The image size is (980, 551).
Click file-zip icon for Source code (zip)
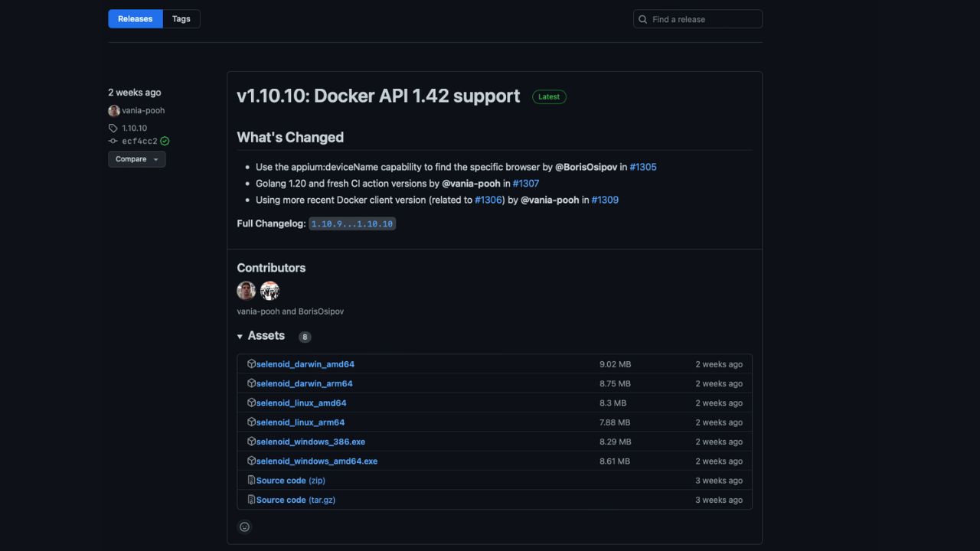click(251, 480)
